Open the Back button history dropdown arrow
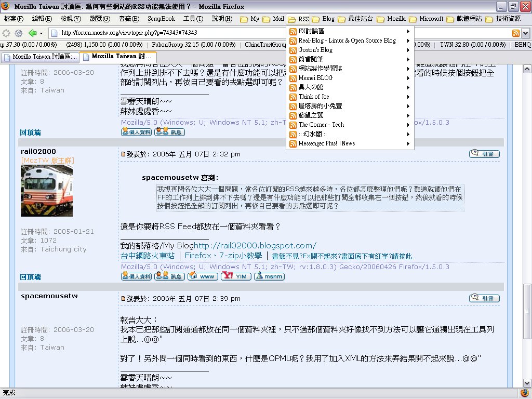The width and height of the screenshot is (532, 399). (x=41, y=33)
